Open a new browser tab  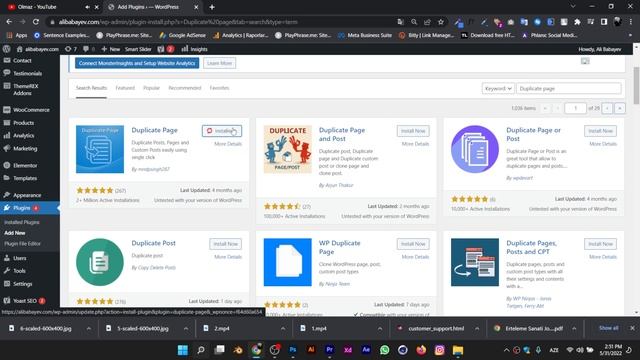pos(212,7)
